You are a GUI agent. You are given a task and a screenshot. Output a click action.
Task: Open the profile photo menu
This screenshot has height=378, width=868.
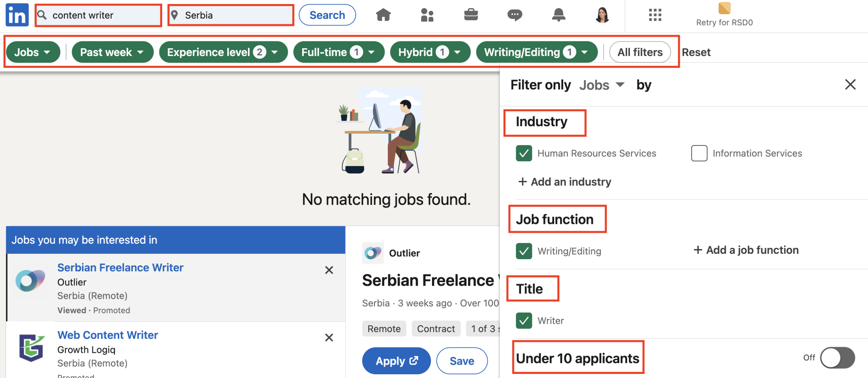(x=601, y=15)
